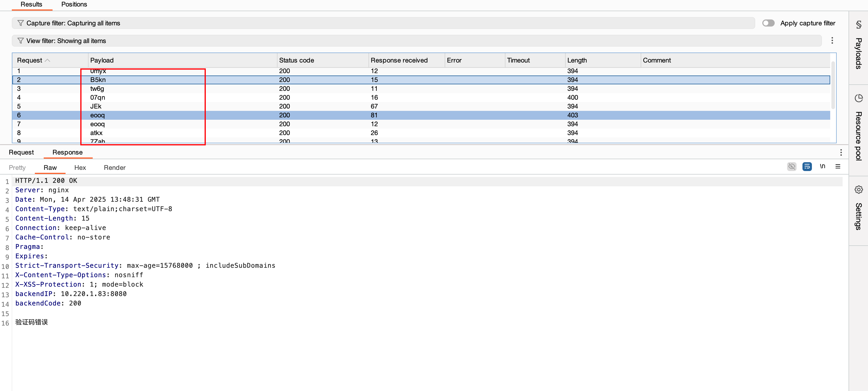Open the Positions tab
The width and height of the screenshot is (868, 391).
click(74, 4)
